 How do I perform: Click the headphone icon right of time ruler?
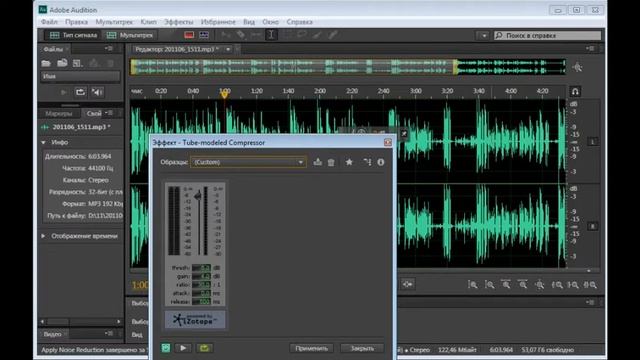point(575,91)
